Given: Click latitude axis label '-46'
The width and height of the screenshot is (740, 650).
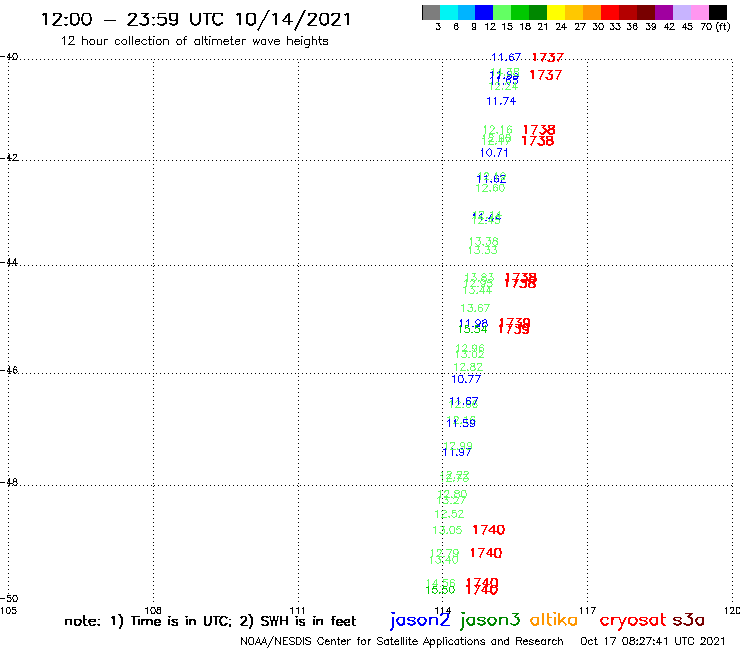Looking at the screenshot, I should pyautogui.click(x=9, y=370).
